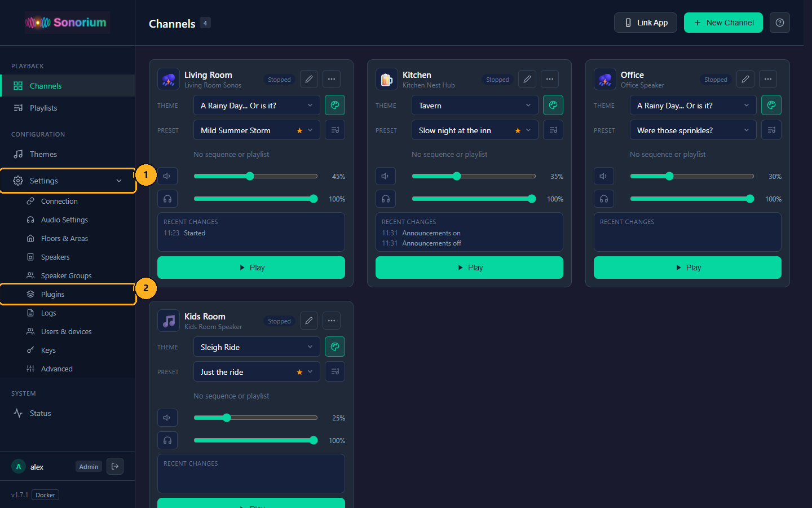Open Sleigh Ride theme dropdown

pyautogui.click(x=257, y=347)
